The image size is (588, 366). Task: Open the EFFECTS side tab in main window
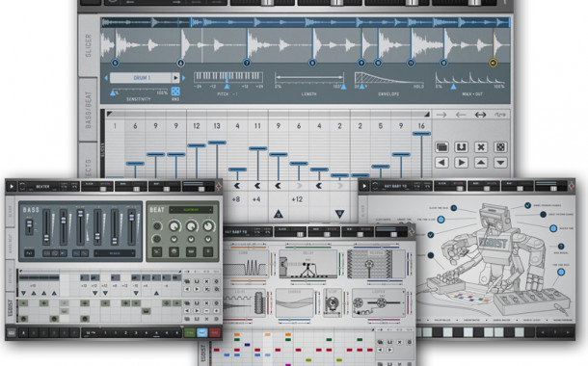point(89,161)
